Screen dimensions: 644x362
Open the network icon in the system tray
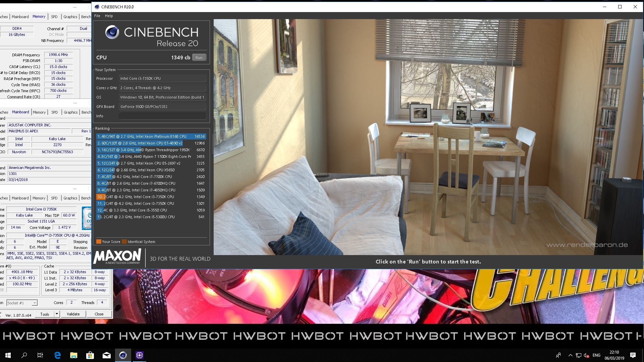pyautogui.click(x=579, y=355)
